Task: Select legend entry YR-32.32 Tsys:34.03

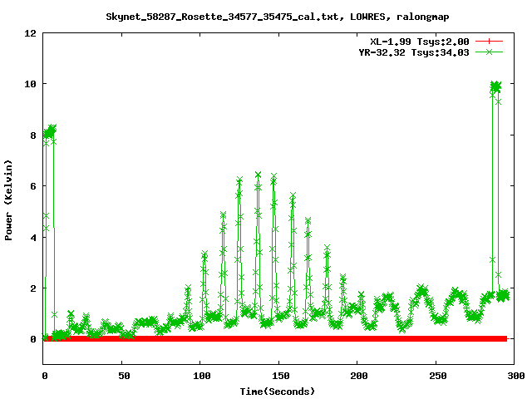Action: point(414,52)
